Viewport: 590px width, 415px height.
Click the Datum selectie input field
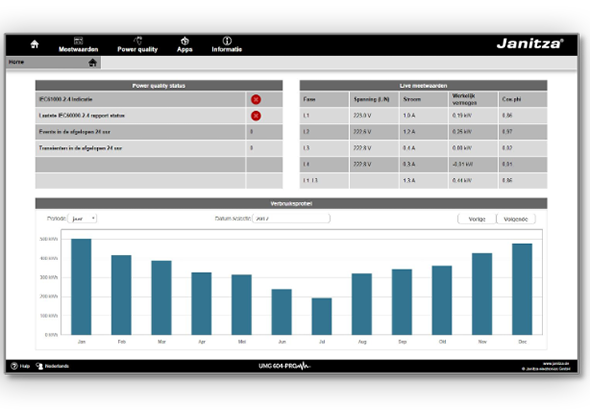[291, 219]
